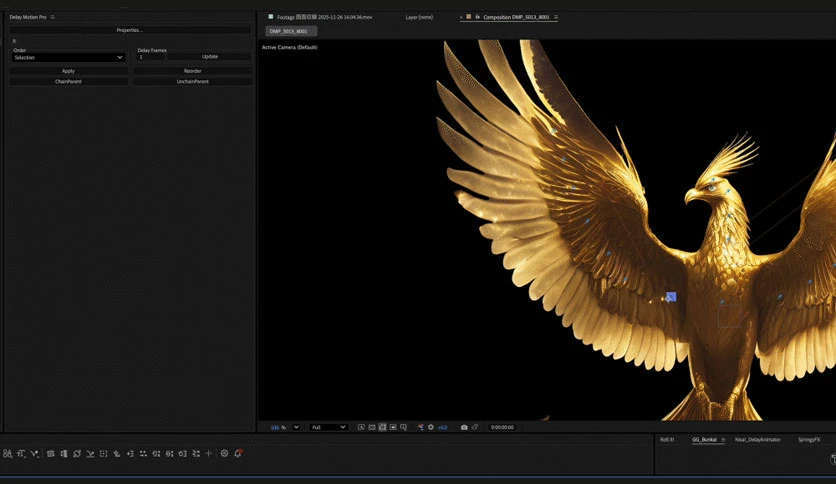Switch to the Layer (none) tab
This screenshot has width=836, height=484.
[x=419, y=17]
